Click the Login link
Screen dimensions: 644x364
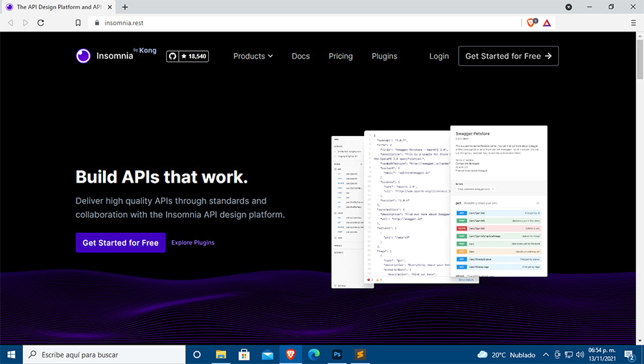(x=439, y=56)
